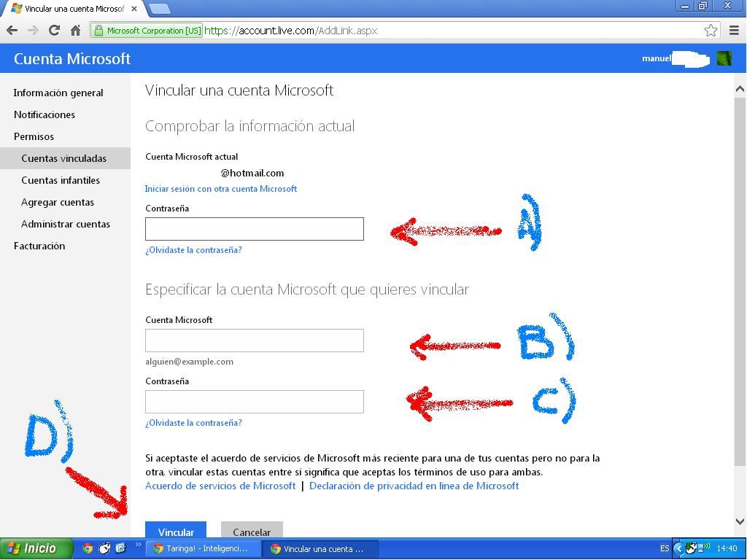
Task: Click the page scrollbar down arrow
Action: click(x=740, y=521)
